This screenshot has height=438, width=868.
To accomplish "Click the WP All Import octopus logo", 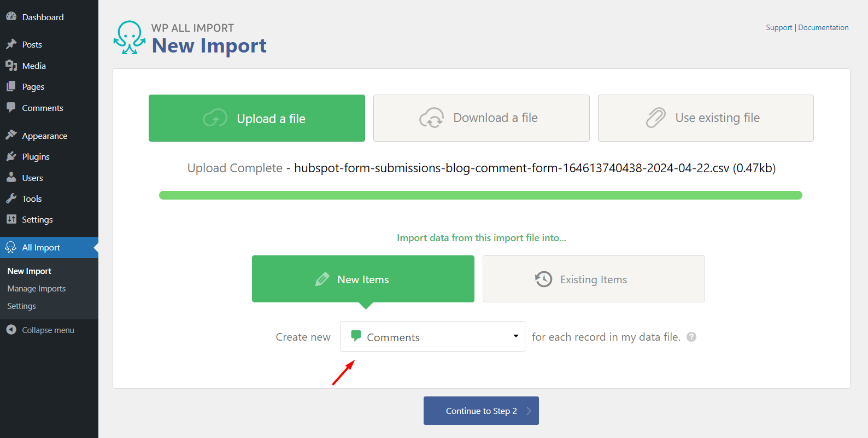I will tap(129, 38).
